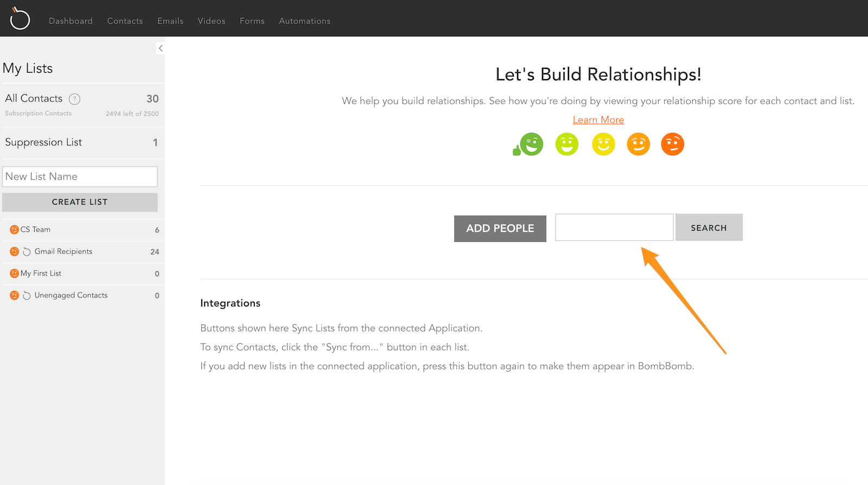Open the Automations menu

(305, 21)
